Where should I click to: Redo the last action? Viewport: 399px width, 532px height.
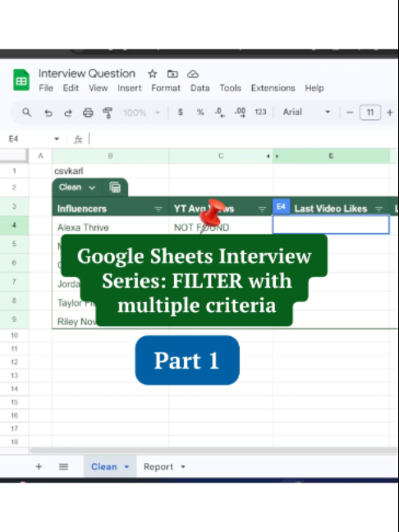point(68,112)
